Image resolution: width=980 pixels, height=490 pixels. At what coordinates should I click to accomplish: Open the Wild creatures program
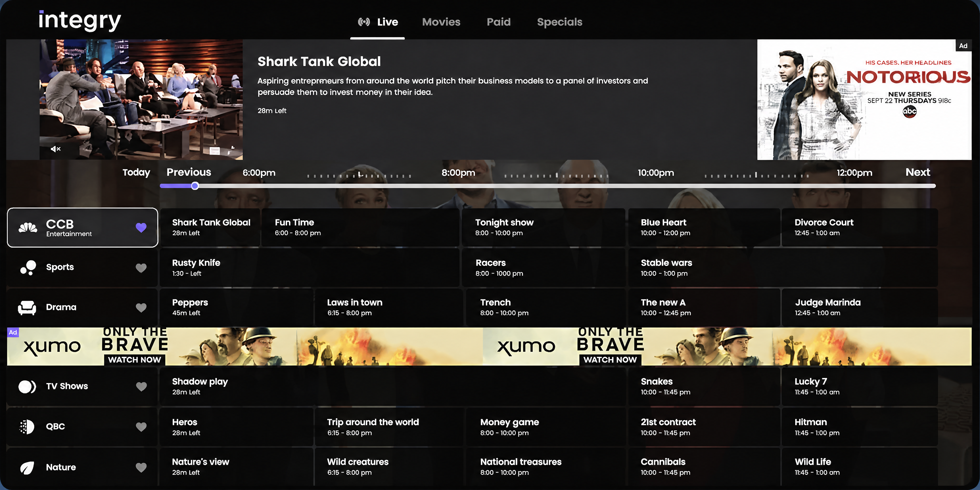[x=389, y=467]
